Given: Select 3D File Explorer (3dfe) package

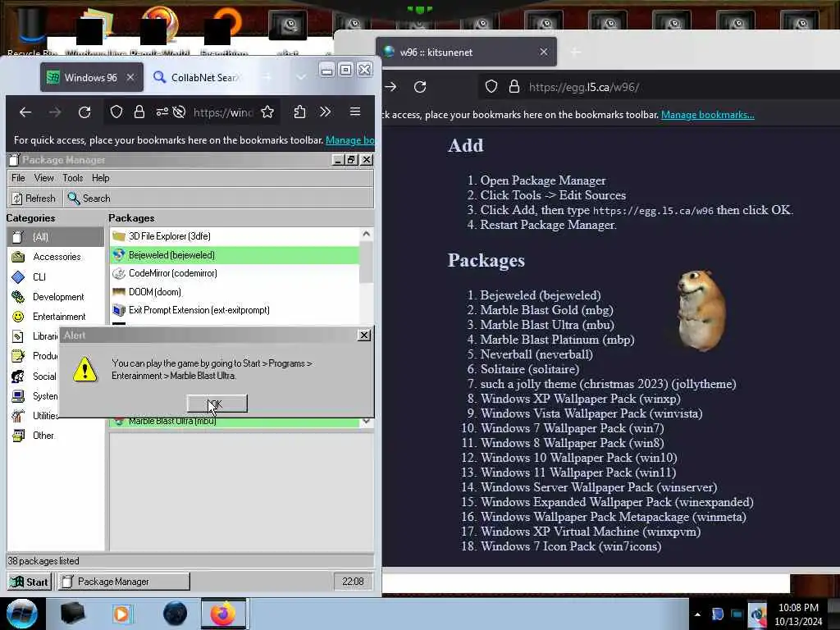Looking at the screenshot, I should tap(234, 236).
